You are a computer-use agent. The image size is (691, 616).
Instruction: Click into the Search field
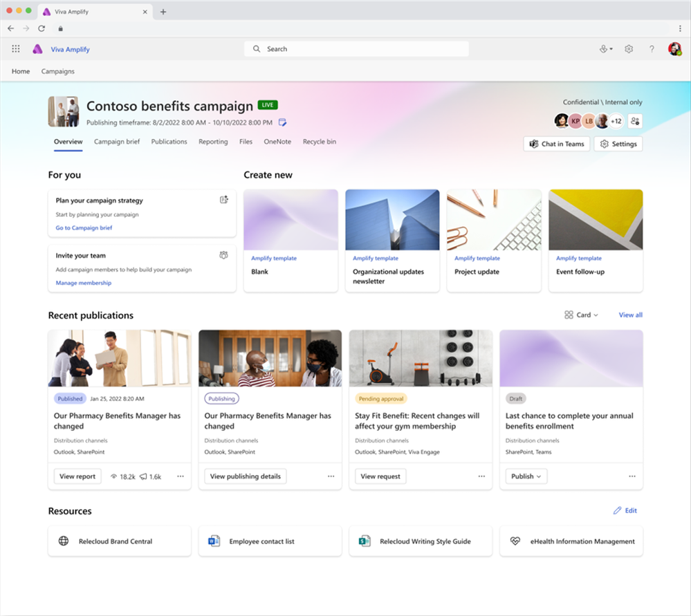[356, 49]
